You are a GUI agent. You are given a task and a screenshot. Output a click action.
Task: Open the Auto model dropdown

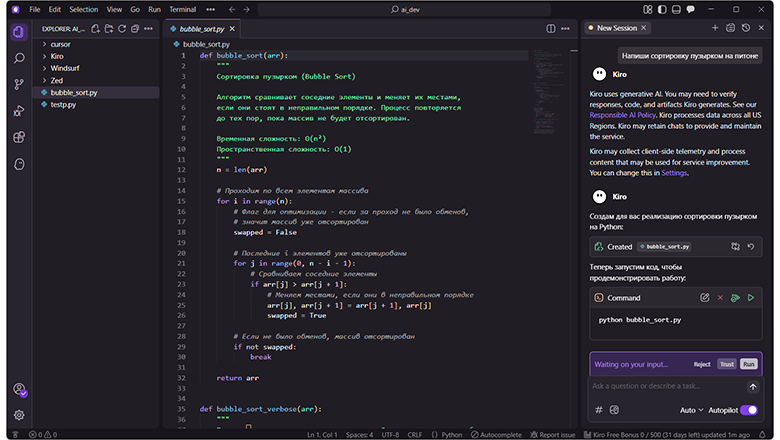point(691,410)
